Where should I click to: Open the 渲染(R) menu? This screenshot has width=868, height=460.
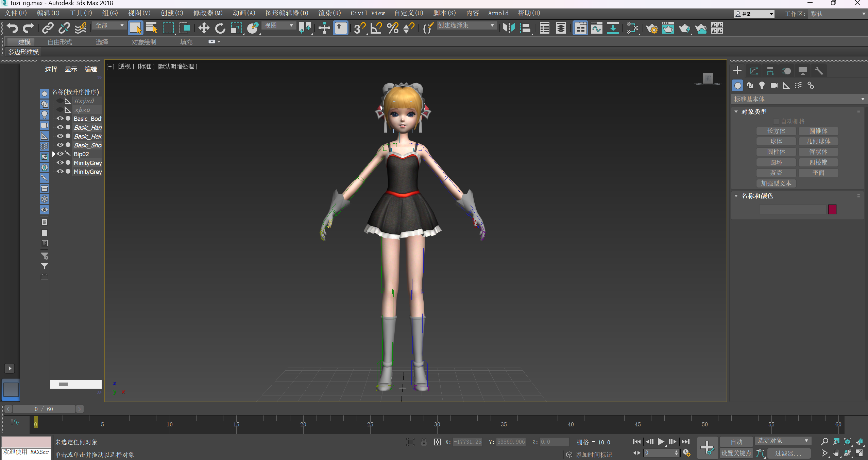[x=329, y=13]
